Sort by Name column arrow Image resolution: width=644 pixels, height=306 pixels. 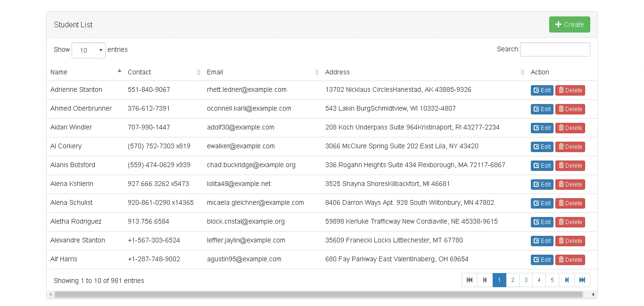coord(119,72)
